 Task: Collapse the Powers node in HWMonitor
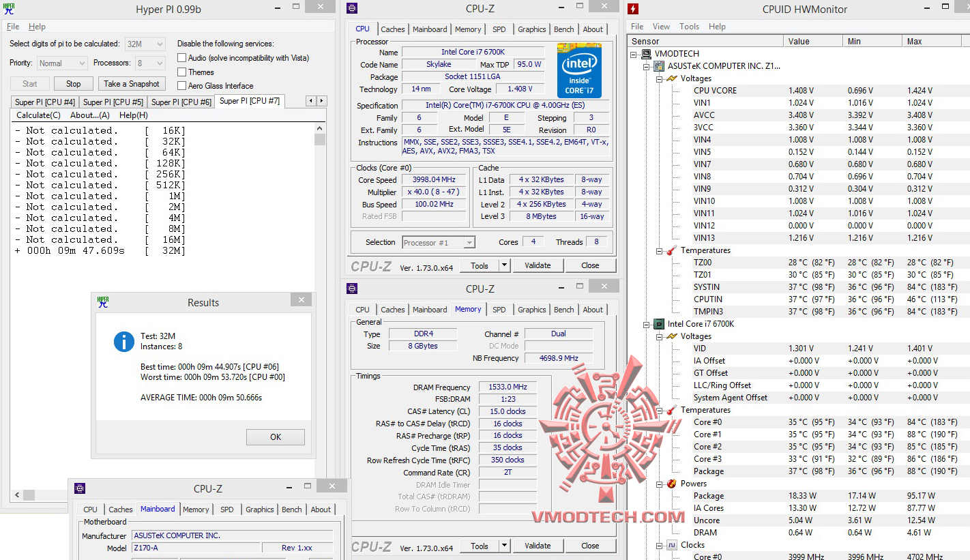(x=660, y=484)
